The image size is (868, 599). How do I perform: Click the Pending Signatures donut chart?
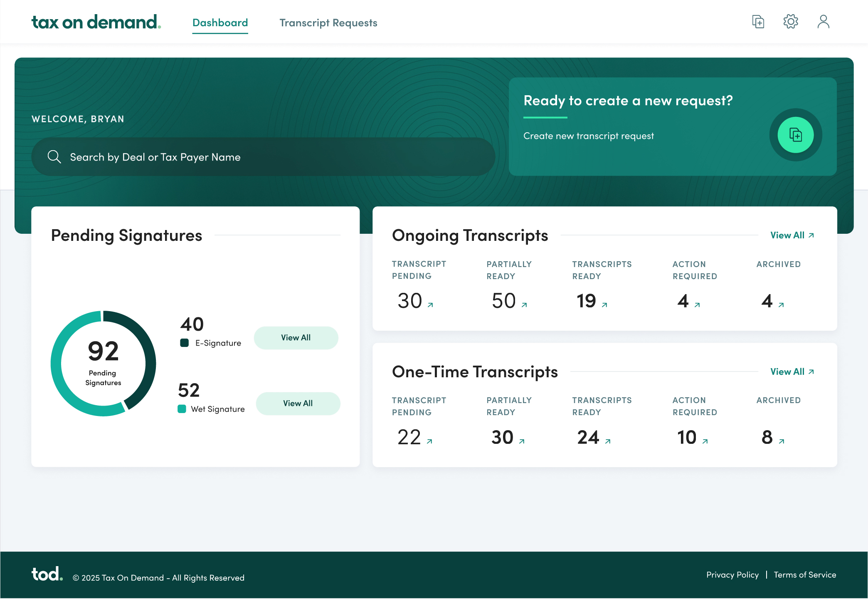103,364
